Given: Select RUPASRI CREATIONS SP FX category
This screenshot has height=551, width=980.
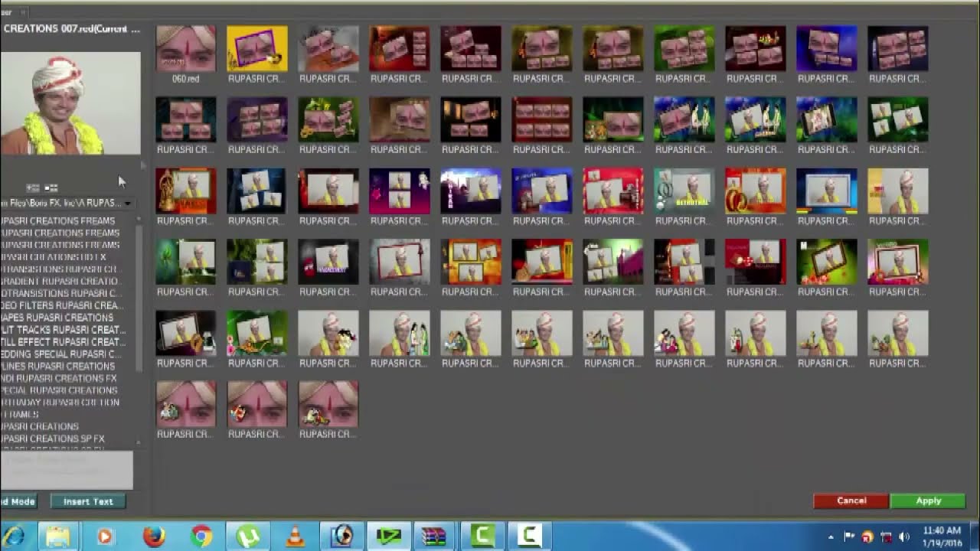Looking at the screenshot, I should [52, 439].
